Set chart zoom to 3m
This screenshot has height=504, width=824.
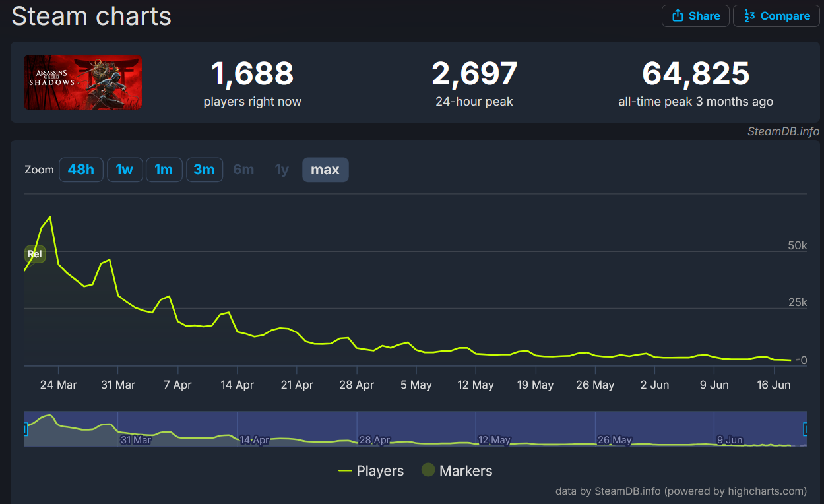(x=204, y=170)
